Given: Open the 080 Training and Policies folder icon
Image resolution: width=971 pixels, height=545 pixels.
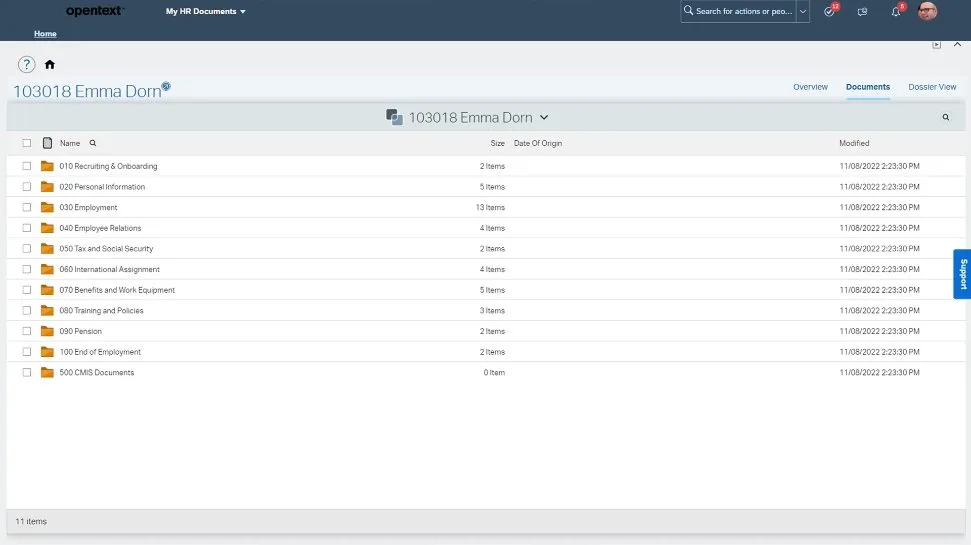Looking at the screenshot, I should point(47,310).
